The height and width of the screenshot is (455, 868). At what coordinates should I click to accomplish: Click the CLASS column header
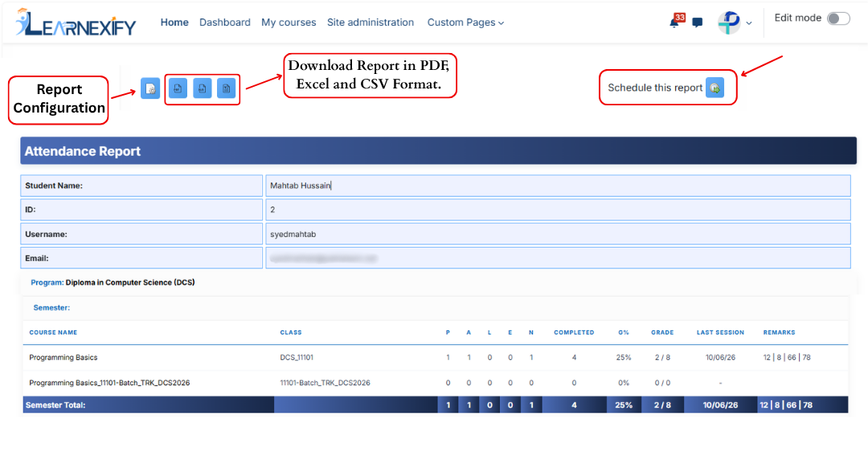[x=291, y=333]
